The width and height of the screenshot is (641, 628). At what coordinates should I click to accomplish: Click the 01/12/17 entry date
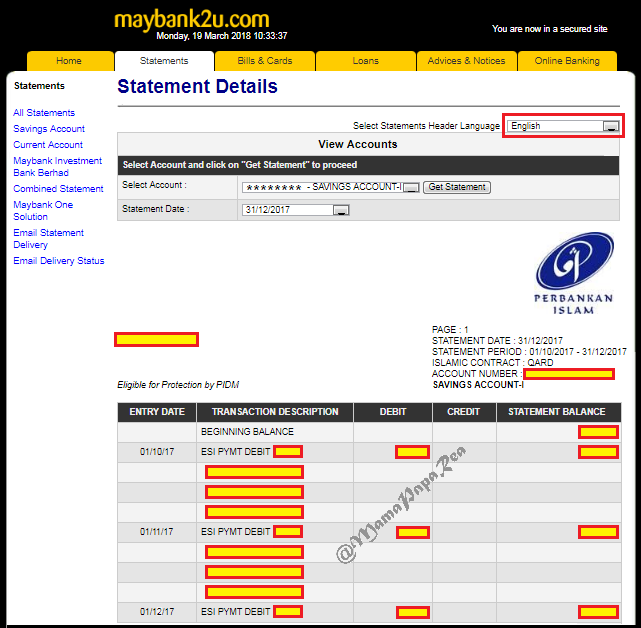pyautogui.click(x=157, y=612)
